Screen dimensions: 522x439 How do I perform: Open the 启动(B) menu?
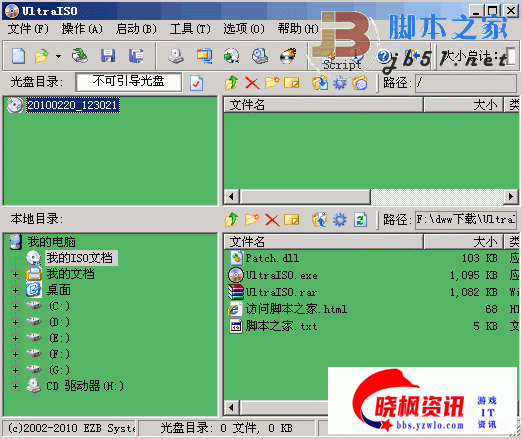tap(136, 29)
